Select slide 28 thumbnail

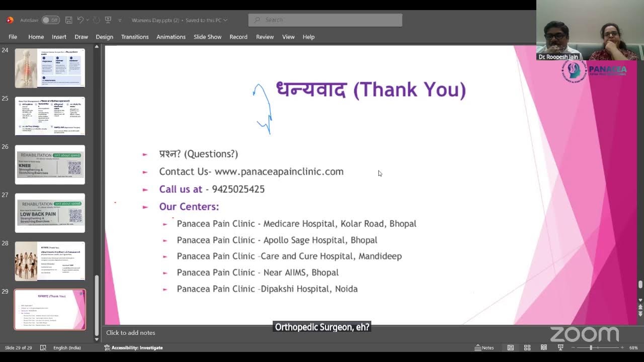(50, 261)
